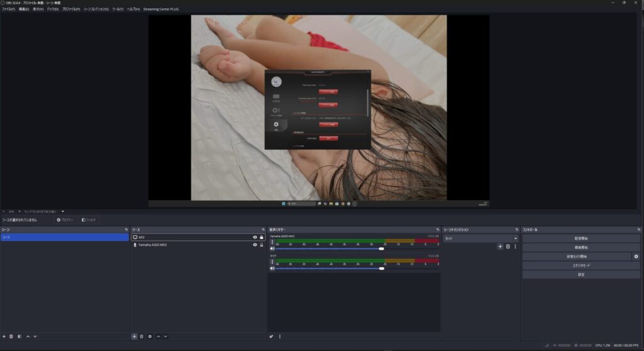Click the 配信開始 start streaming button

(581, 238)
